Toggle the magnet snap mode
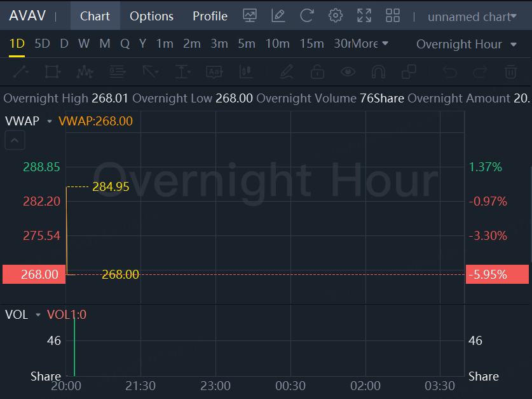 coord(378,71)
